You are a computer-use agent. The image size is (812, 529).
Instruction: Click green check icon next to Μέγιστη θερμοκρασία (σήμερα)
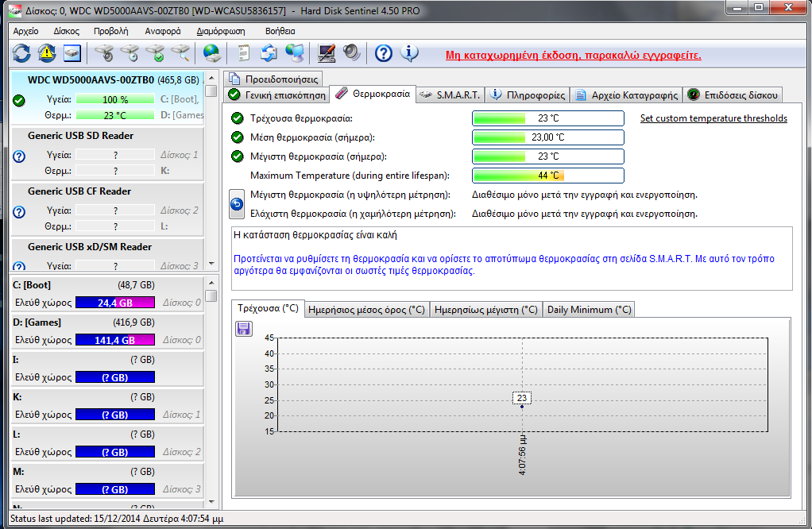coord(238,156)
